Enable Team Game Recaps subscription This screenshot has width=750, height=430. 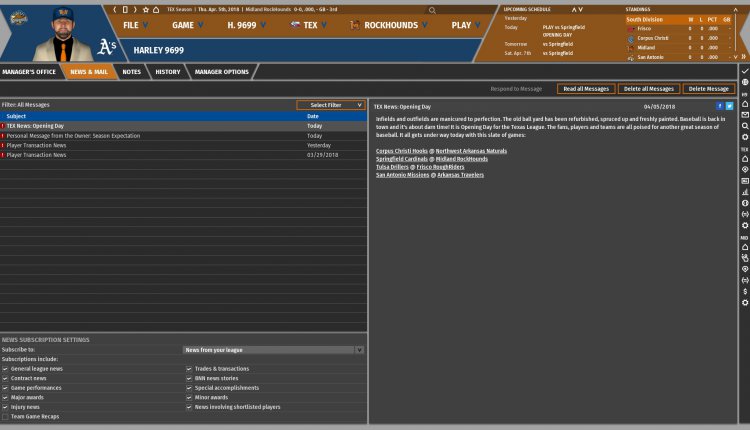point(5,416)
